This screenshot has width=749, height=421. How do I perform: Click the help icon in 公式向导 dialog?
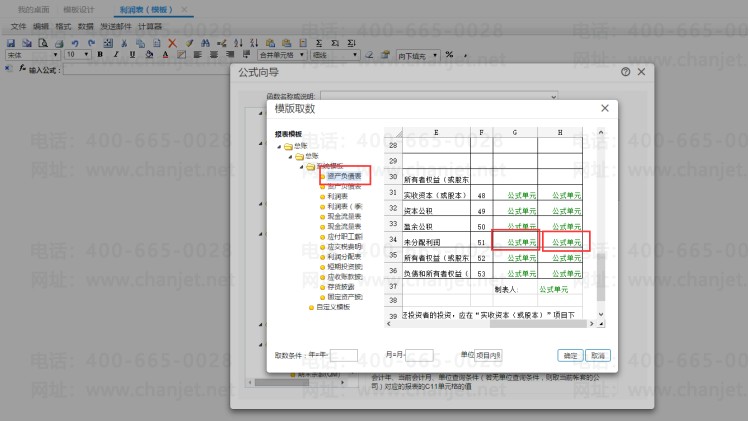click(625, 72)
